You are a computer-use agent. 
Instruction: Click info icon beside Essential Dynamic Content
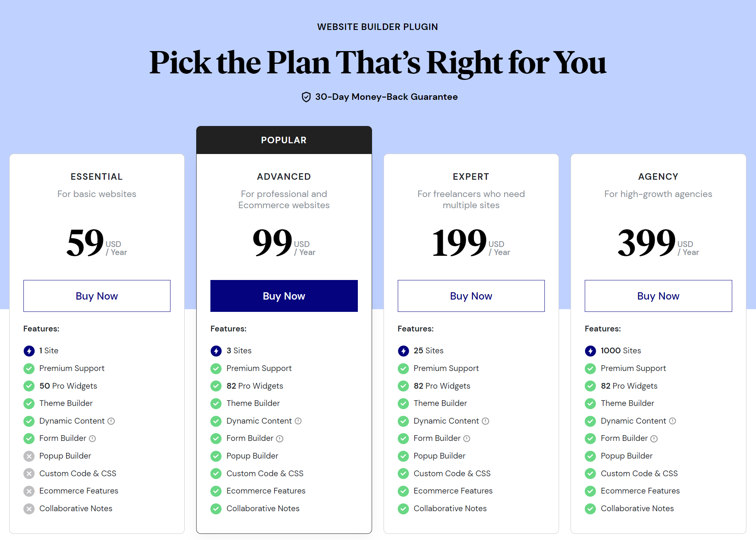[111, 421]
